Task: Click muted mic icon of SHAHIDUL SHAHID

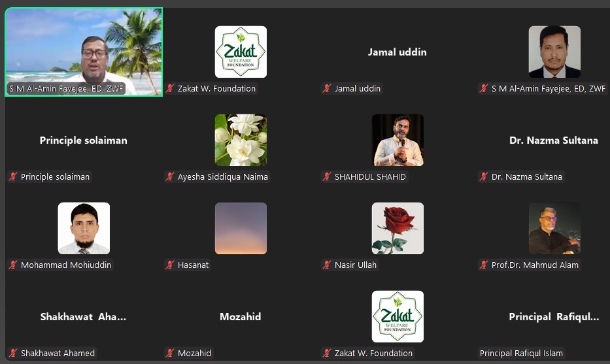Action: [x=327, y=177]
